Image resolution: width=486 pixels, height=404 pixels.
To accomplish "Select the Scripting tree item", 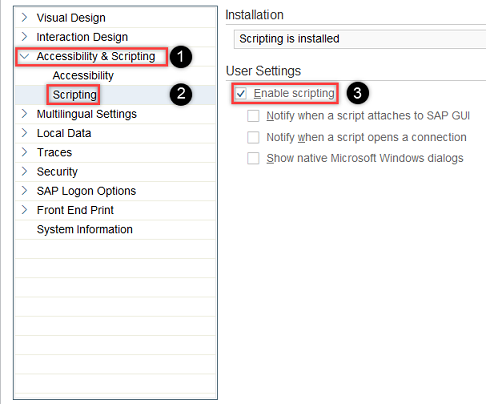I will (x=75, y=95).
